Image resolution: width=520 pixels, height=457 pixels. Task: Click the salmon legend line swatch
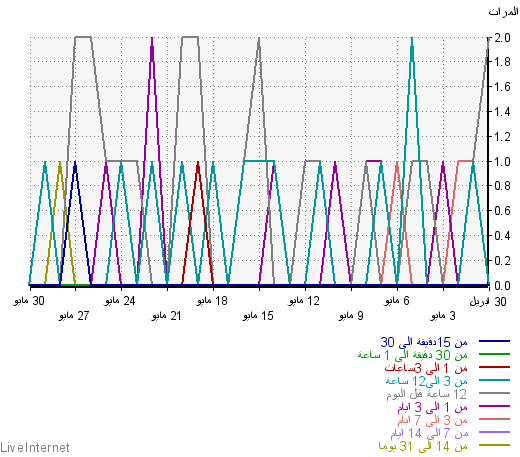point(494,419)
